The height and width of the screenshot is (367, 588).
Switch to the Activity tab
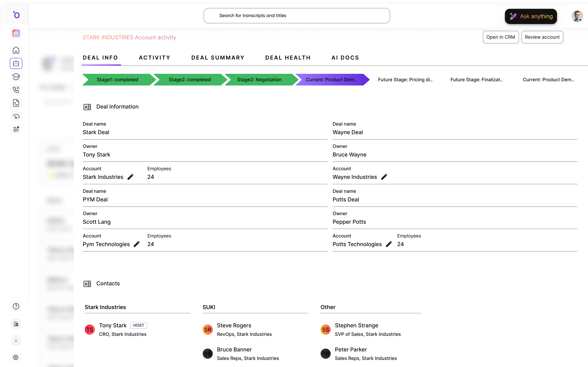coord(155,57)
